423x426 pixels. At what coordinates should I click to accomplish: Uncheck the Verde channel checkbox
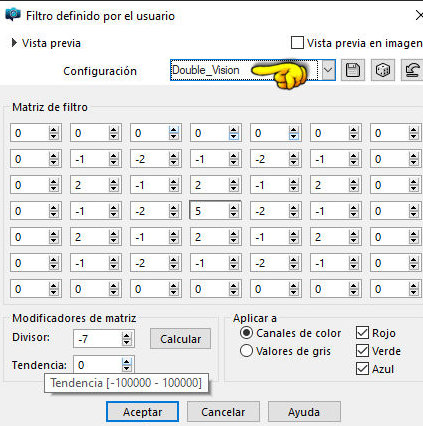tap(362, 351)
